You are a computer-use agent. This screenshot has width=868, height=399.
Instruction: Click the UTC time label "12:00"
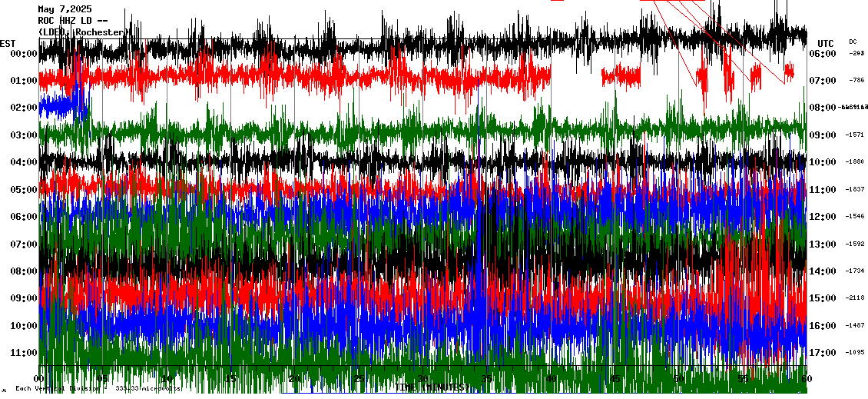tap(823, 217)
